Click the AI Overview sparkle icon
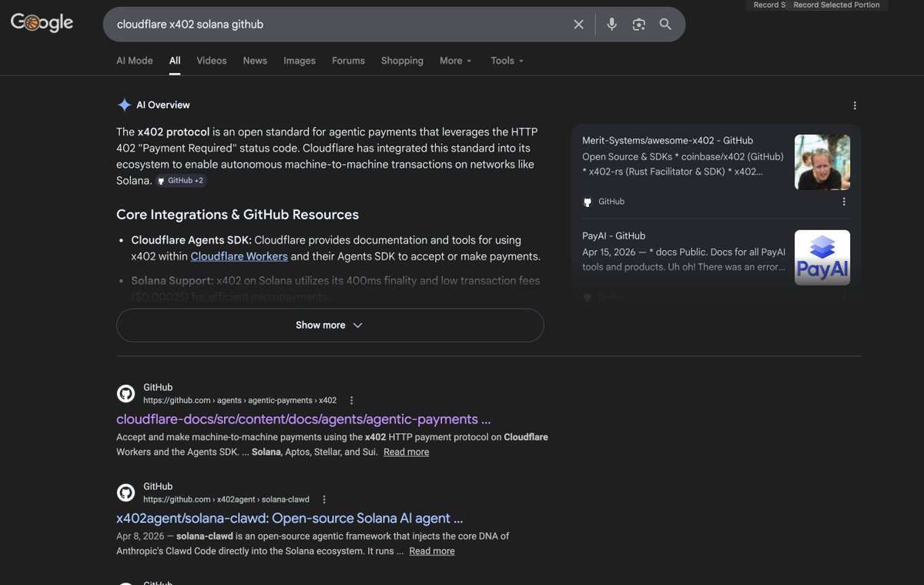The image size is (924, 585). (124, 105)
